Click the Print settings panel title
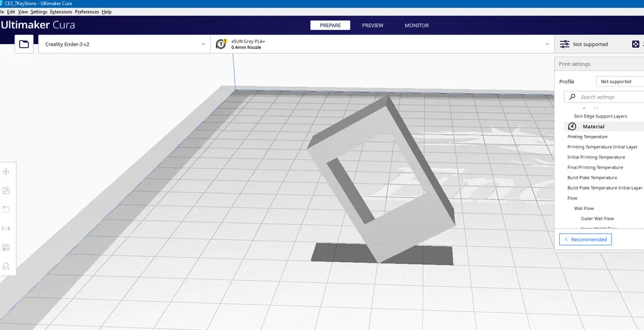Screen dimensions: 644x330 575,64
